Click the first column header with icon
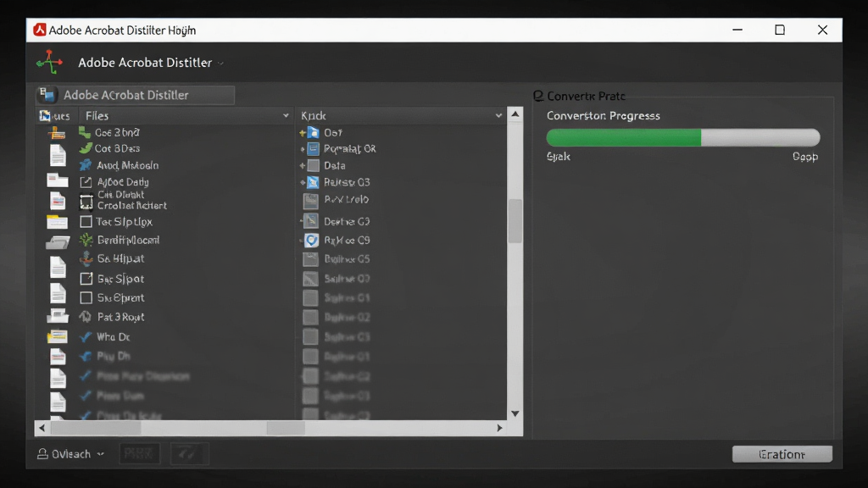Viewport: 868px width, 488px height. coord(57,115)
